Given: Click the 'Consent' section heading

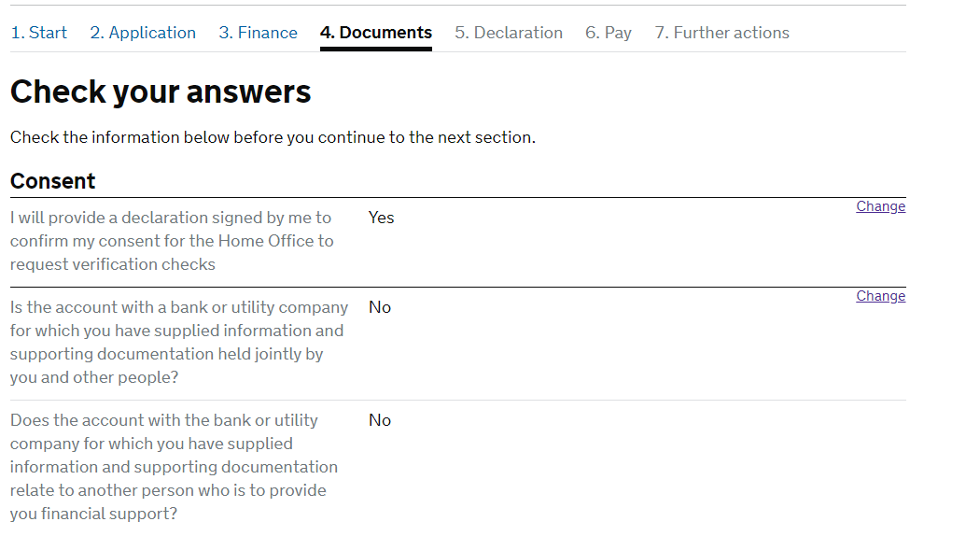Looking at the screenshot, I should click(53, 181).
